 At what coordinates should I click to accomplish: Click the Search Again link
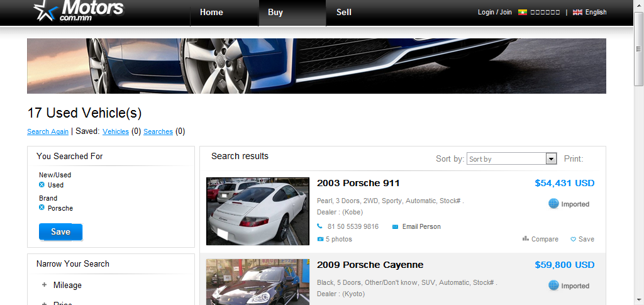[48, 132]
